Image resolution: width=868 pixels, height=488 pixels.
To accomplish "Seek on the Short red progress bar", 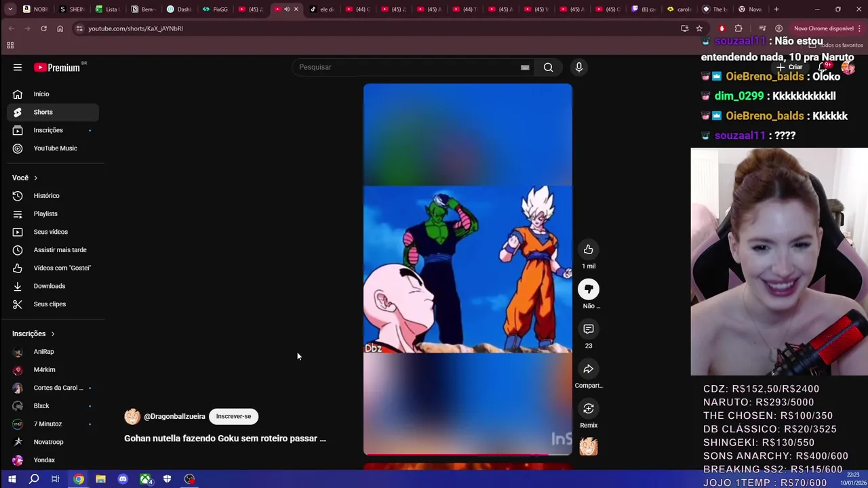I will (468, 454).
